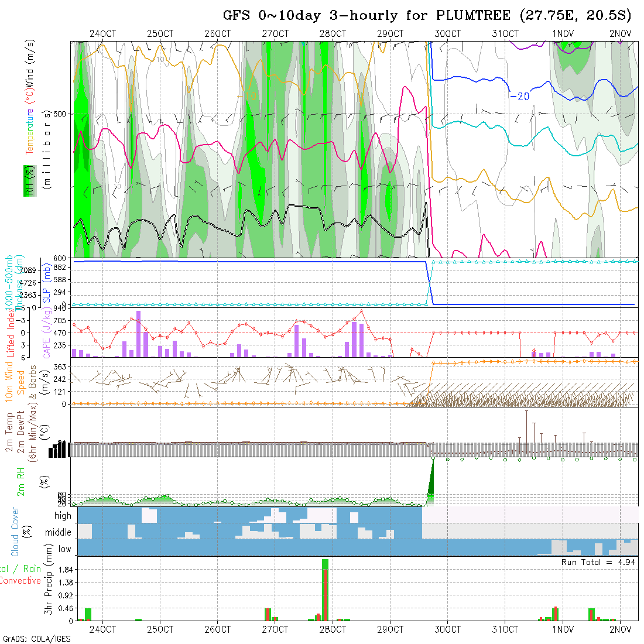This screenshot has width=644, height=644.
Task: Click the high cloud cover row label
Action: tap(63, 516)
